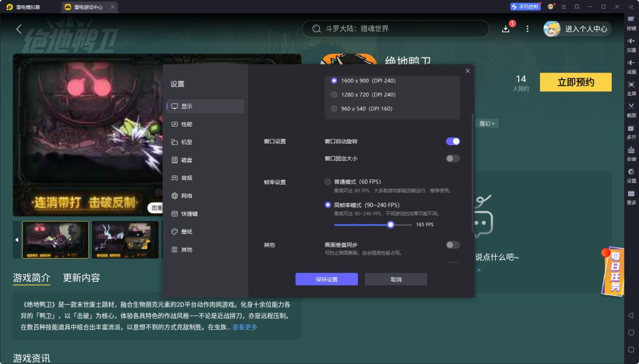Image resolution: width=639 pixels, height=364 pixels.
Task: Open the three-dot options menu
Action: (x=527, y=29)
